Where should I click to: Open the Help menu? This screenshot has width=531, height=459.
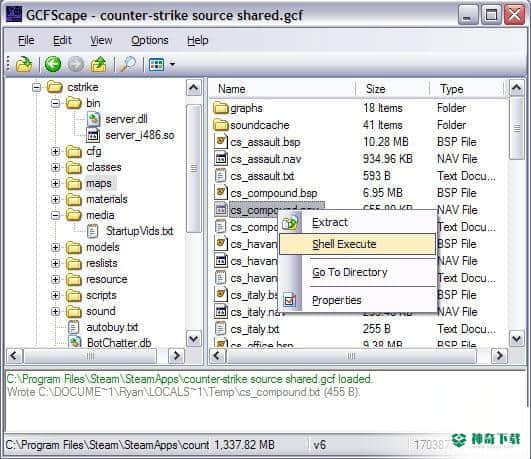tap(198, 40)
